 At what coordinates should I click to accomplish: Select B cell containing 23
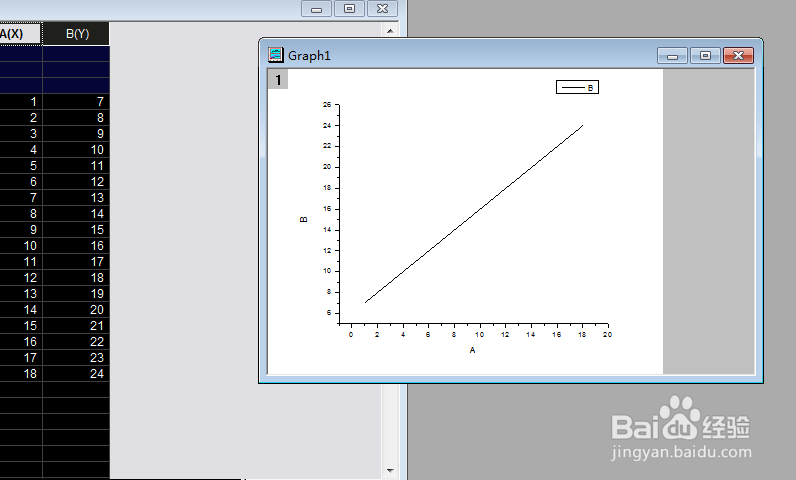coord(76,357)
